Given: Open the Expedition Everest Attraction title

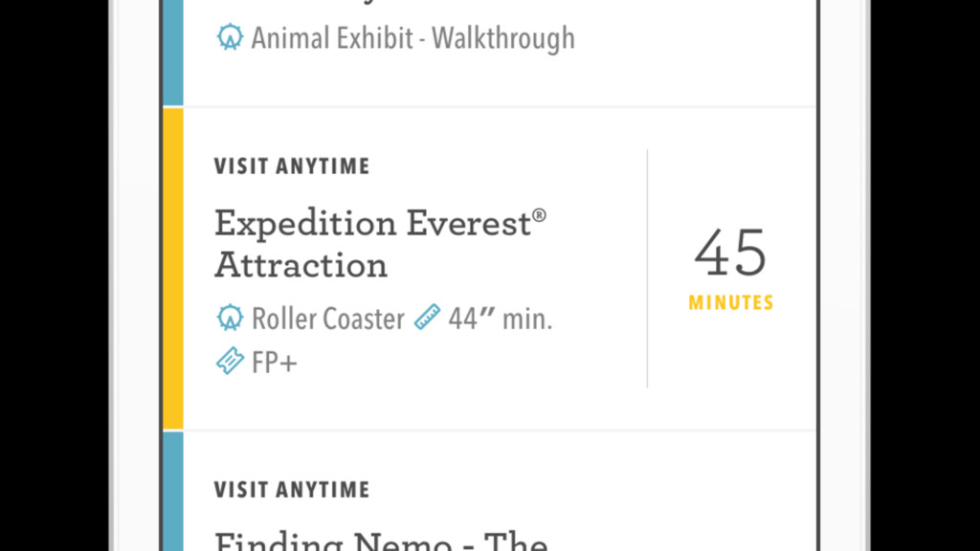Looking at the screenshot, I should tap(380, 244).
